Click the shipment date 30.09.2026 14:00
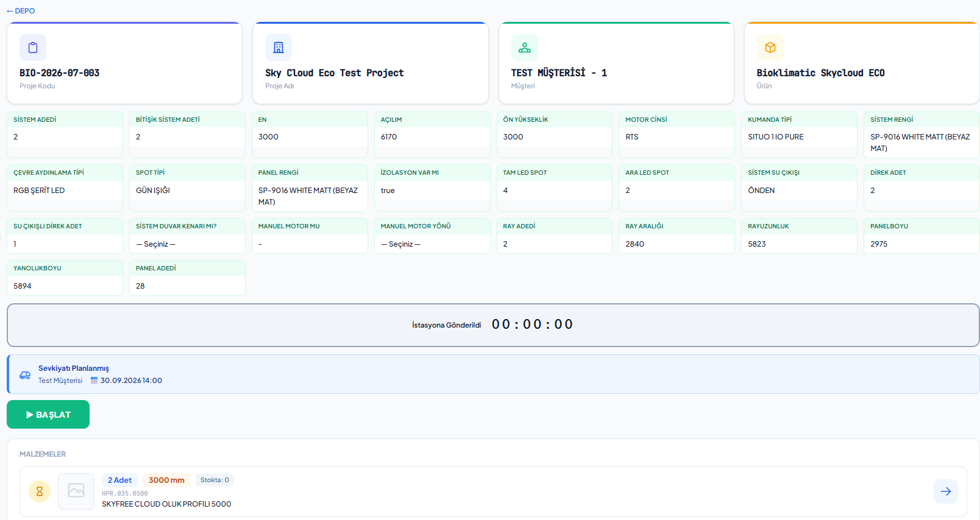Image resolution: width=980 pixels, height=520 pixels. coord(131,381)
